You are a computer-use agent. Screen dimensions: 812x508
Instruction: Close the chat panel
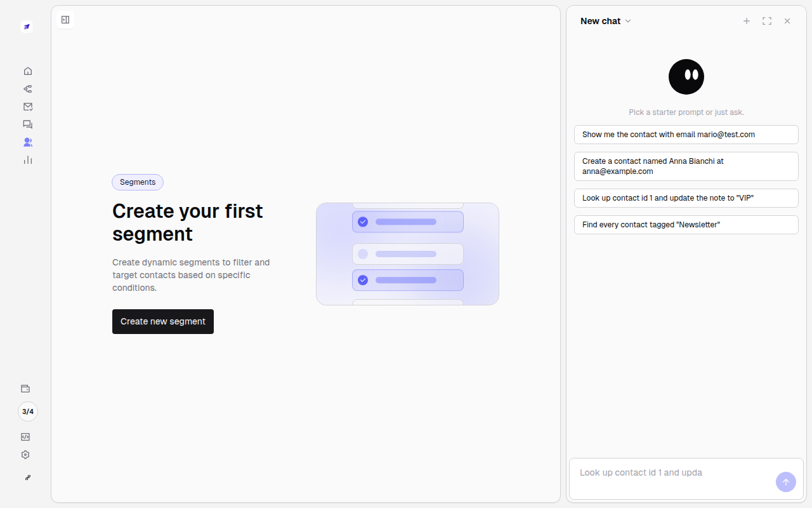pos(787,21)
